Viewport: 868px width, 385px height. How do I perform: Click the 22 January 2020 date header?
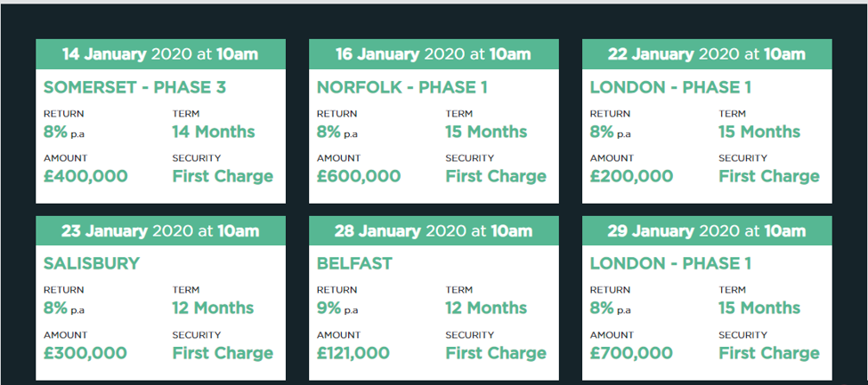coord(707,54)
